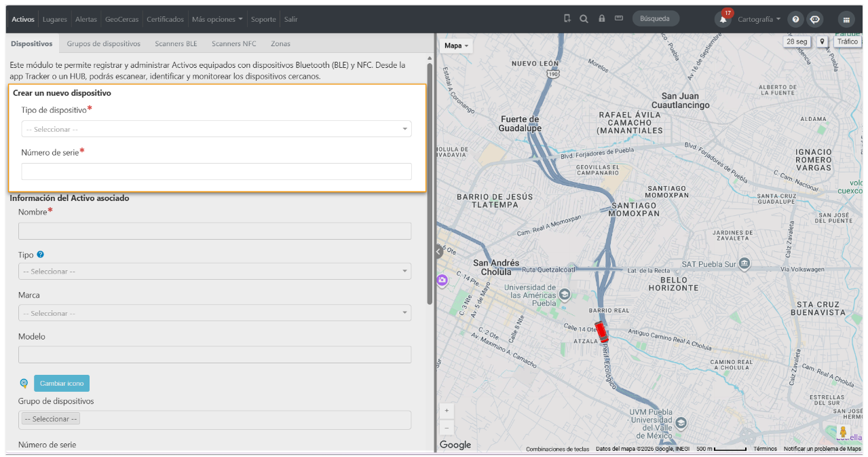
Task: Click Salir to log out
Action: pos(291,19)
